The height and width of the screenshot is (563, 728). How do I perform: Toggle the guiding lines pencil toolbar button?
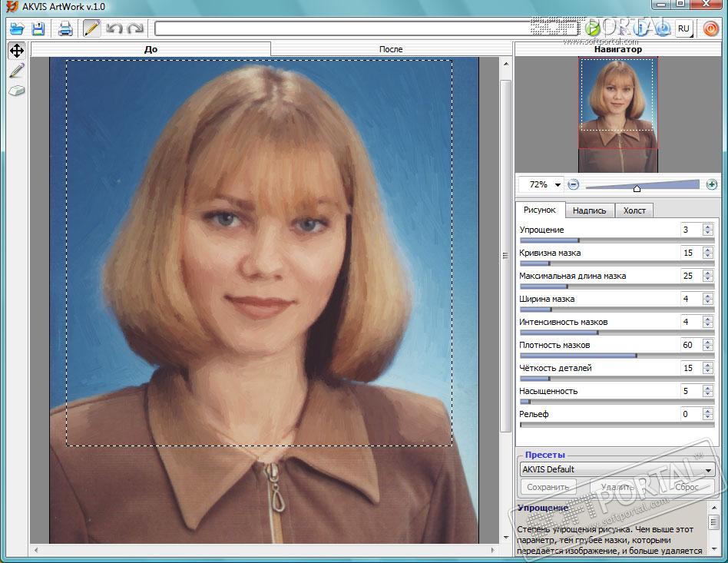[x=91, y=28]
